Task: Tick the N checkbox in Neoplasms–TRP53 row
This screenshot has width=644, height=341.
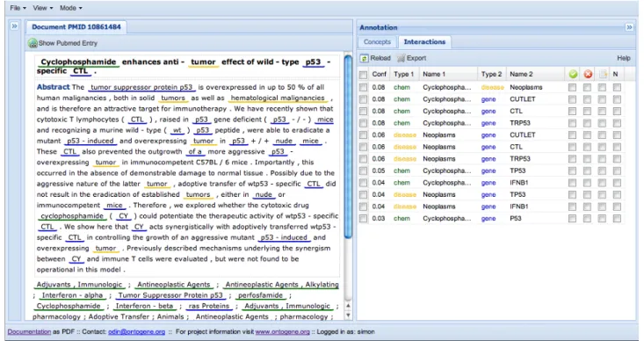Action: pos(617,159)
